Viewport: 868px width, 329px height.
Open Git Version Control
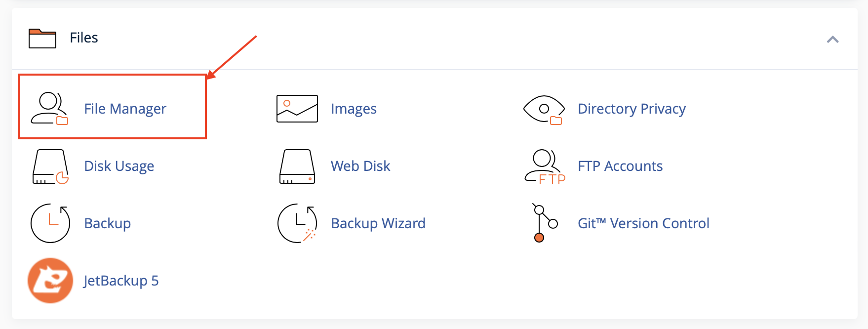click(x=643, y=223)
